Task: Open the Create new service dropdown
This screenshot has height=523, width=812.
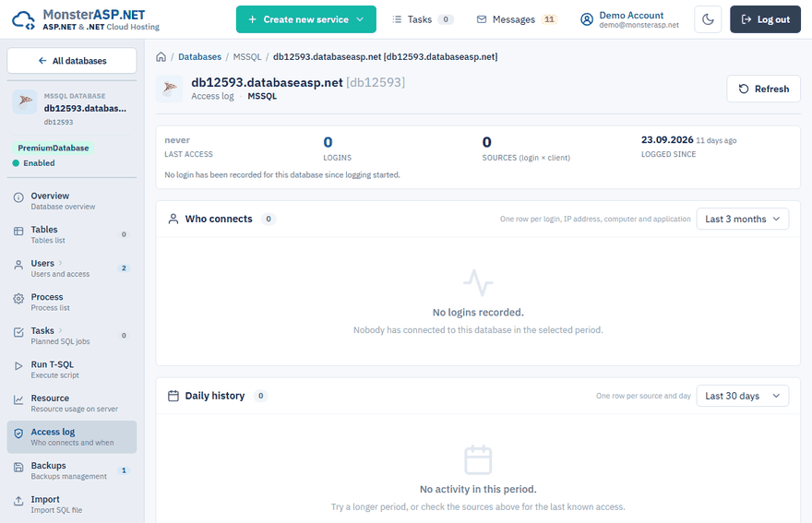Action: [306, 19]
